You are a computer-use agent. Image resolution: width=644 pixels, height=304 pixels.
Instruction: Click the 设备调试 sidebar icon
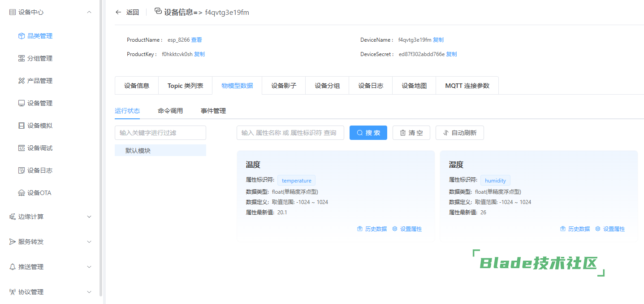click(22, 148)
